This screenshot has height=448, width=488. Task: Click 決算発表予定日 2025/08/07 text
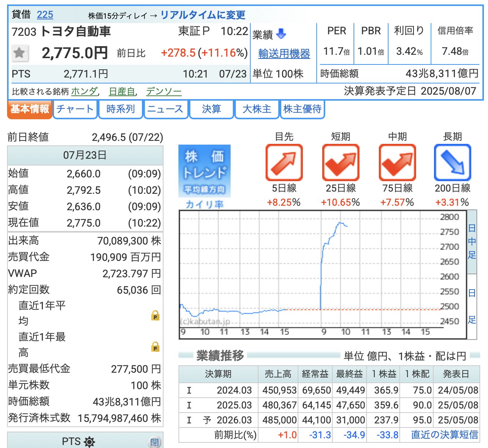[x=410, y=91]
